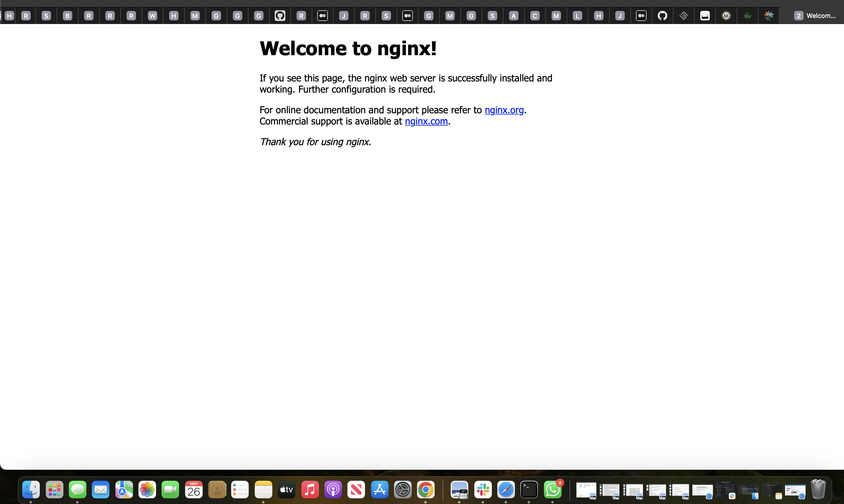The height and width of the screenshot is (504, 844).
Task: Open the nginx.org documentation link
Action: [504, 110]
